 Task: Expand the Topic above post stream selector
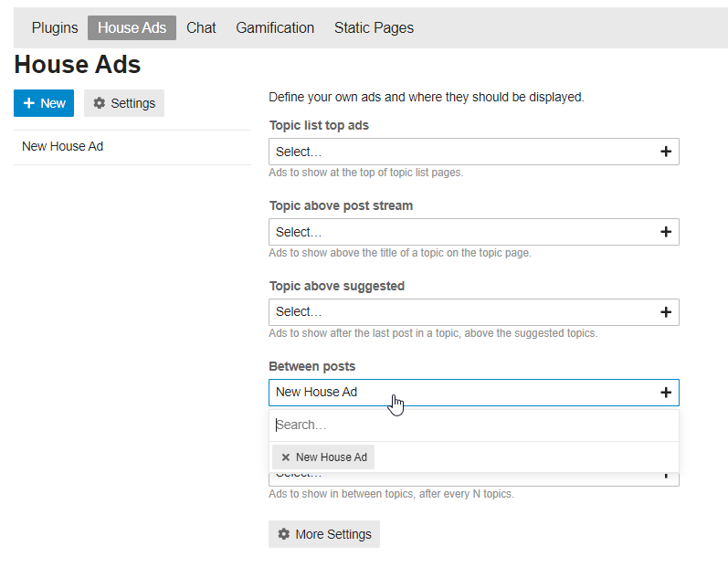473,232
